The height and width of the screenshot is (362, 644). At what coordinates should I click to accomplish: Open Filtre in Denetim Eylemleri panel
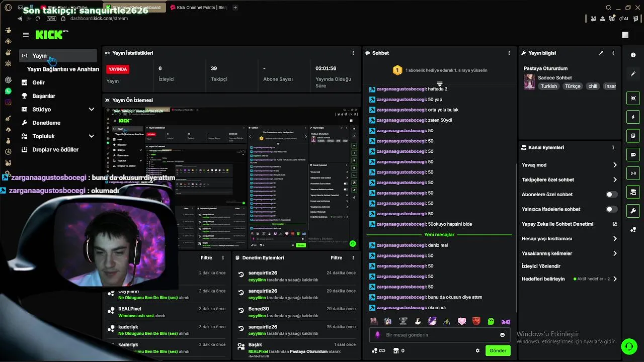click(x=337, y=258)
